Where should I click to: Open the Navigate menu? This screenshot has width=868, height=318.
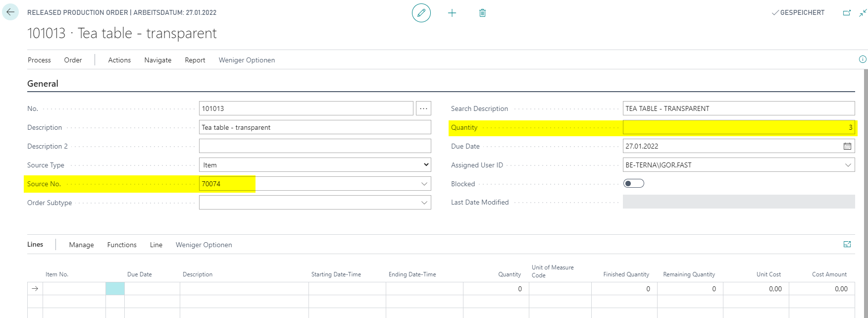pos(158,60)
